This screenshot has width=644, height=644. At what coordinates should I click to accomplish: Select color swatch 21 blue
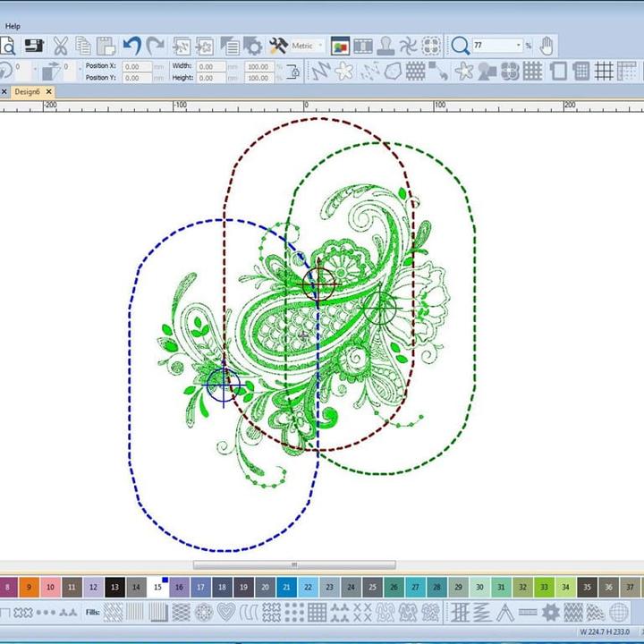[287, 587]
